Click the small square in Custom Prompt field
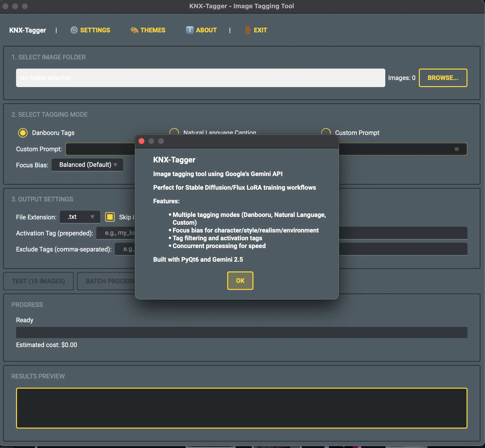This screenshot has width=485, height=448. coord(457,149)
